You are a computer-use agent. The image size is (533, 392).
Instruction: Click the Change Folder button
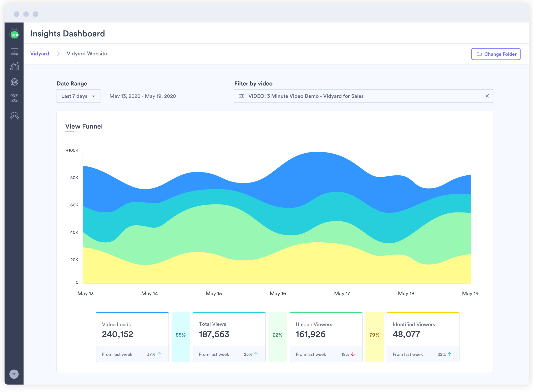point(496,54)
